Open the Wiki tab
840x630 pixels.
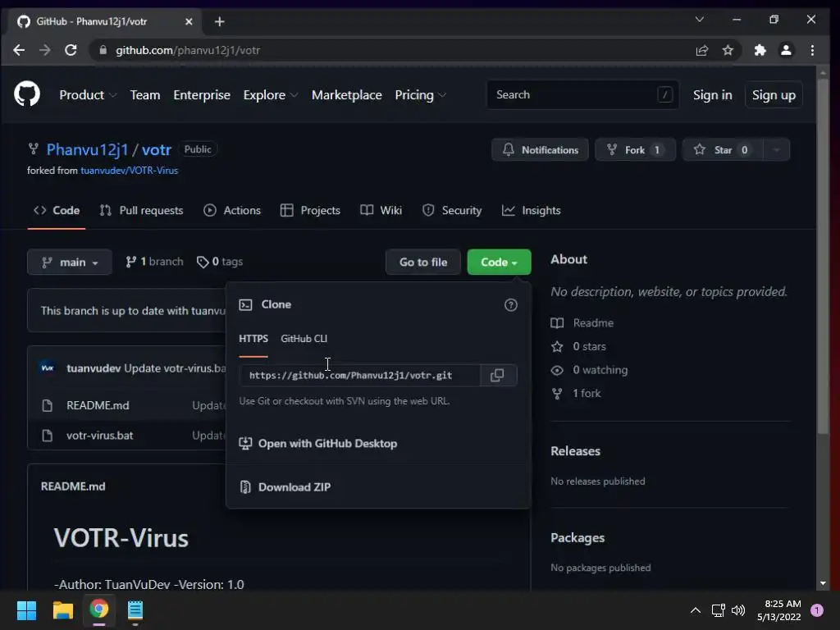click(x=381, y=211)
